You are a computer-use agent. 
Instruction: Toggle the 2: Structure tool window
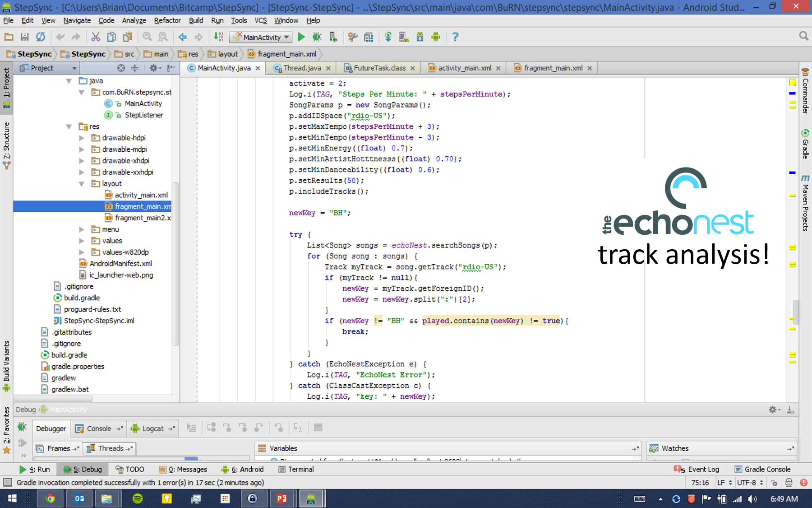[6, 145]
